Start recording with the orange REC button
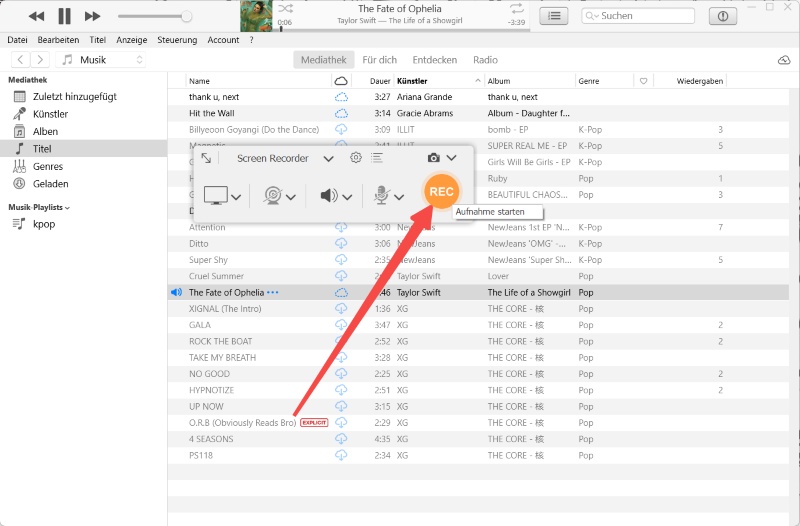Screen dimensions: 800x526 click(441, 192)
